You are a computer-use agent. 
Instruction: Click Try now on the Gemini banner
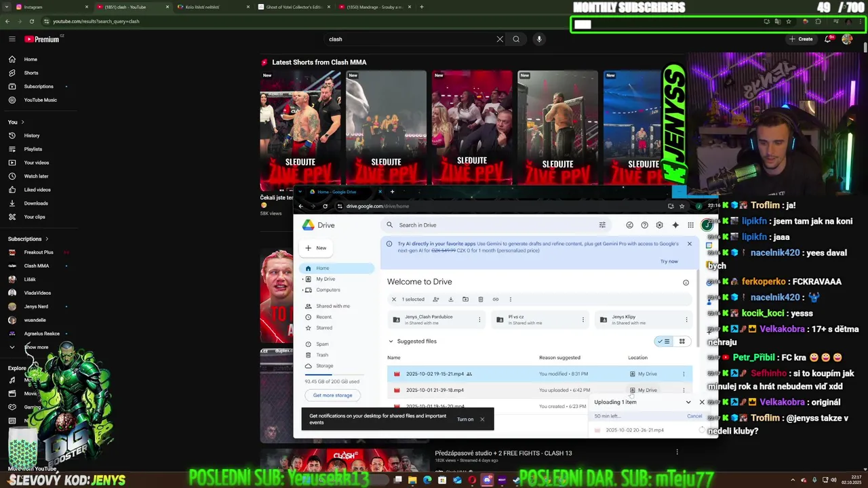(x=669, y=262)
